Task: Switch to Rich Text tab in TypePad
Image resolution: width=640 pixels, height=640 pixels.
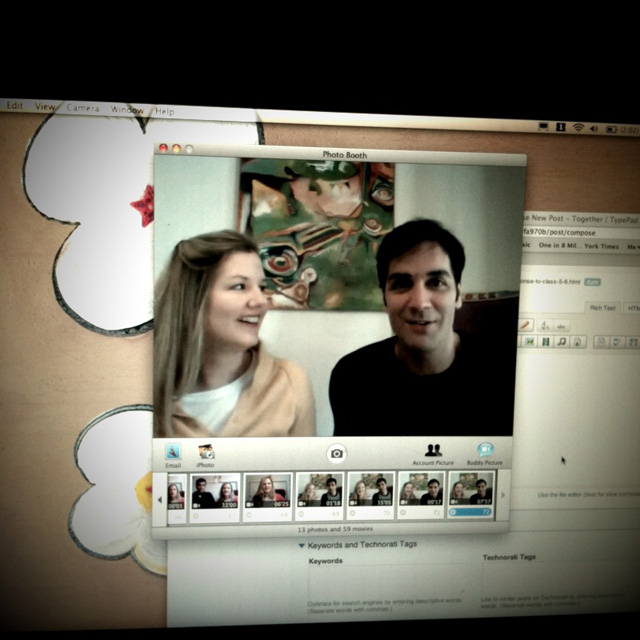Action: tap(602, 308)
